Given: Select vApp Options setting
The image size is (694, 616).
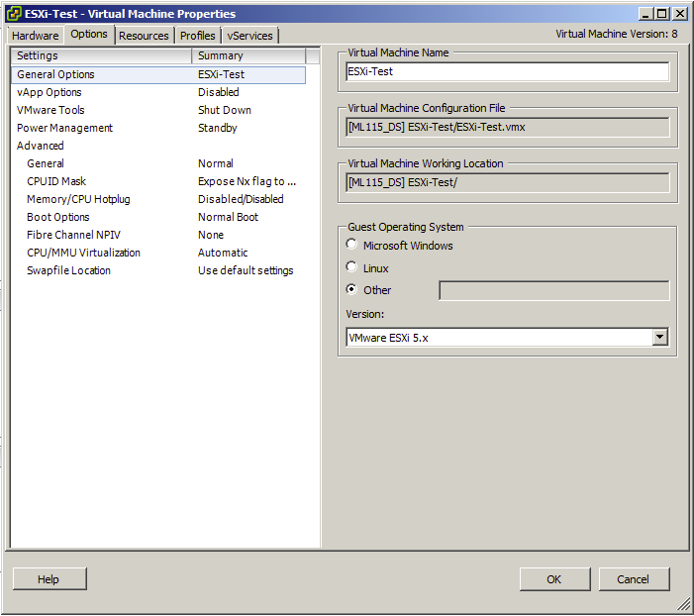Looking at the screenshot, I should [x=158, y=92].
